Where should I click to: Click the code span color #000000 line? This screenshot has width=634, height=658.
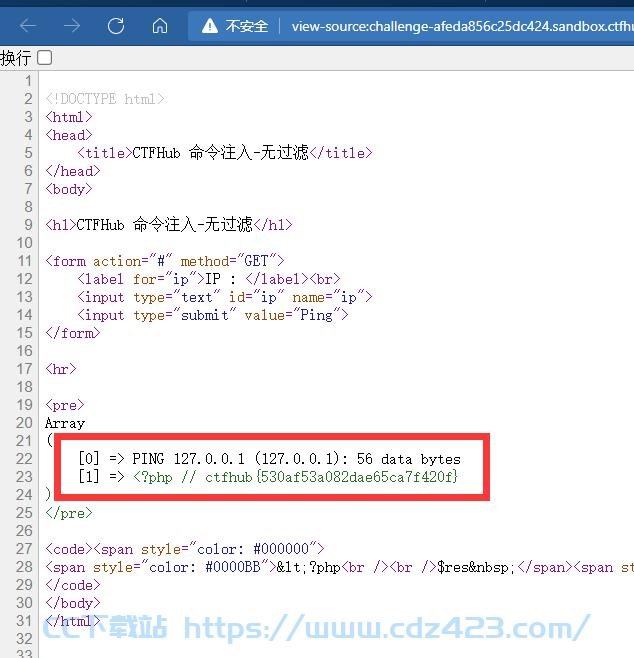coord(185,549)
